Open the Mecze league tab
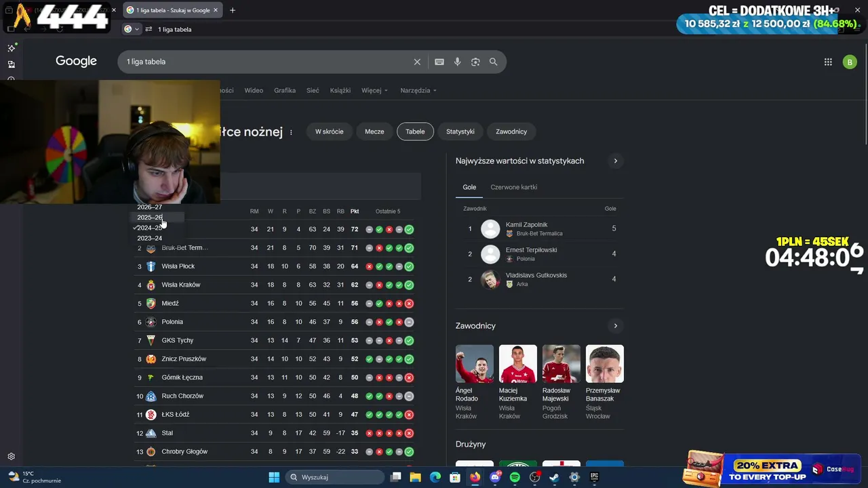Screen dimensions: 868x488 pos(374,131)
